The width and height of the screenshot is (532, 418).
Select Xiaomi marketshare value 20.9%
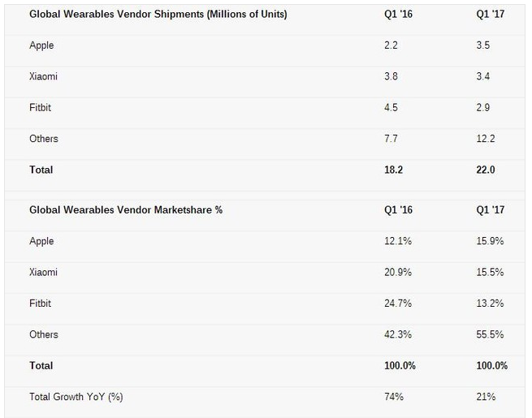pos(398,272)
